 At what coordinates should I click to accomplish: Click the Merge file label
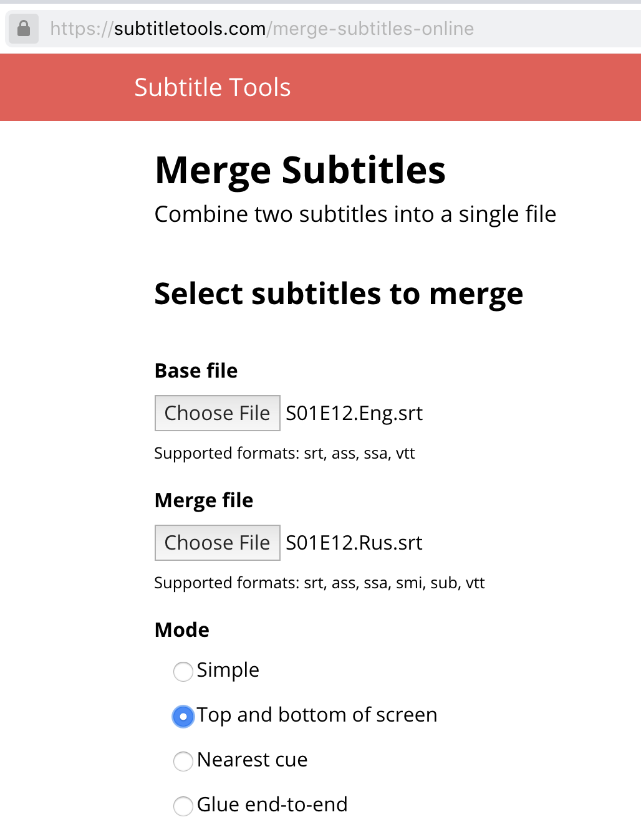pyautogui.click(x=204, y=500)
